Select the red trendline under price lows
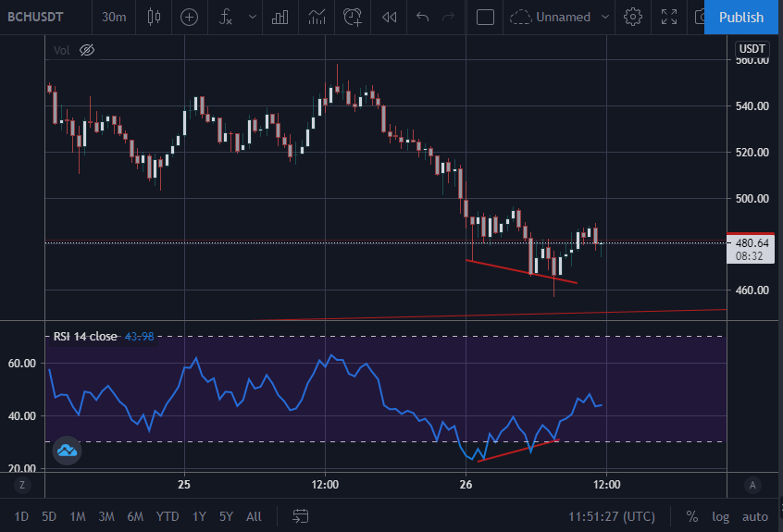The image size is (783, 532). [521, 271]
